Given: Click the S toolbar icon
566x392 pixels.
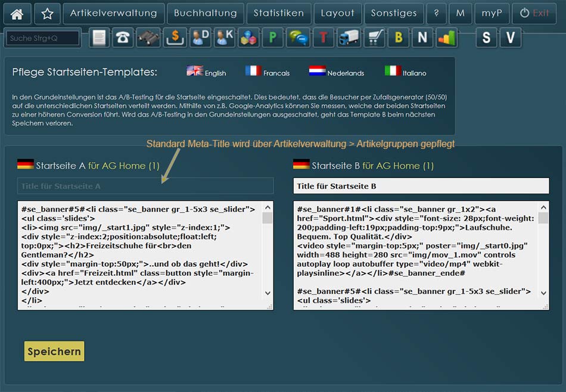Looking at the screenshot, I should 486,38.
